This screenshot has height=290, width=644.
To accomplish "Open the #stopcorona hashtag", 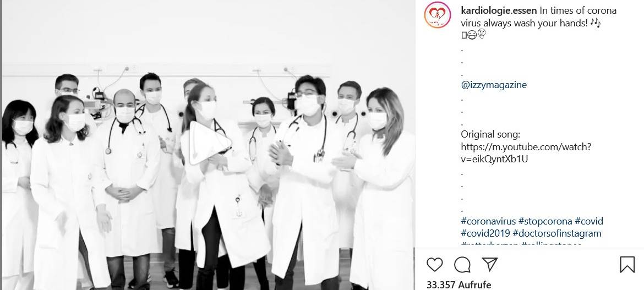I will click(x=545, y=221).
